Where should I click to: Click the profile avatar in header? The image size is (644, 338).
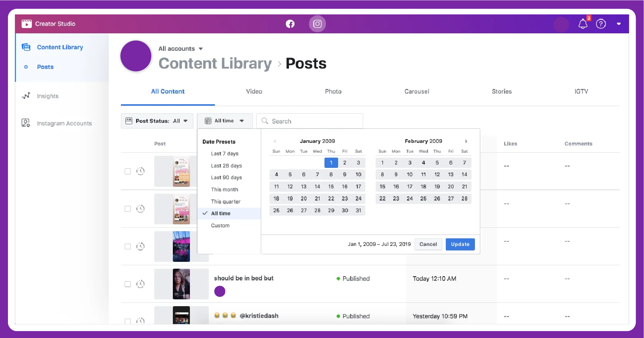(x=561, y=24)
